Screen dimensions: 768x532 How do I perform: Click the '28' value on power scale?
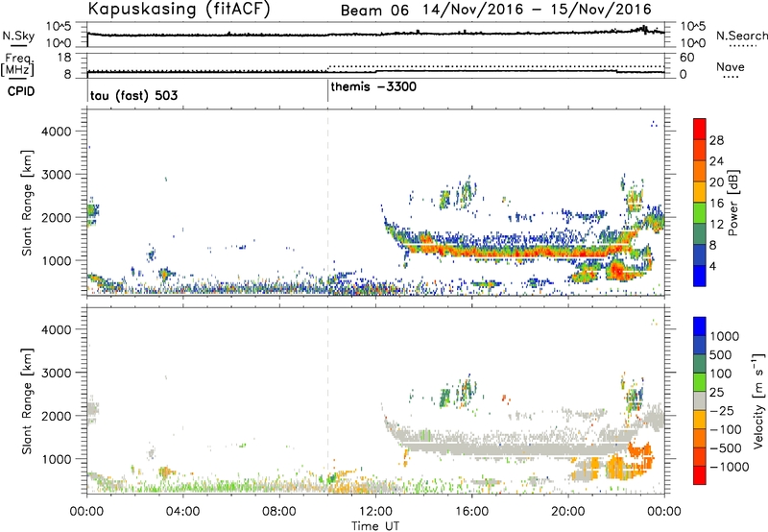click(x=716, y=140)
